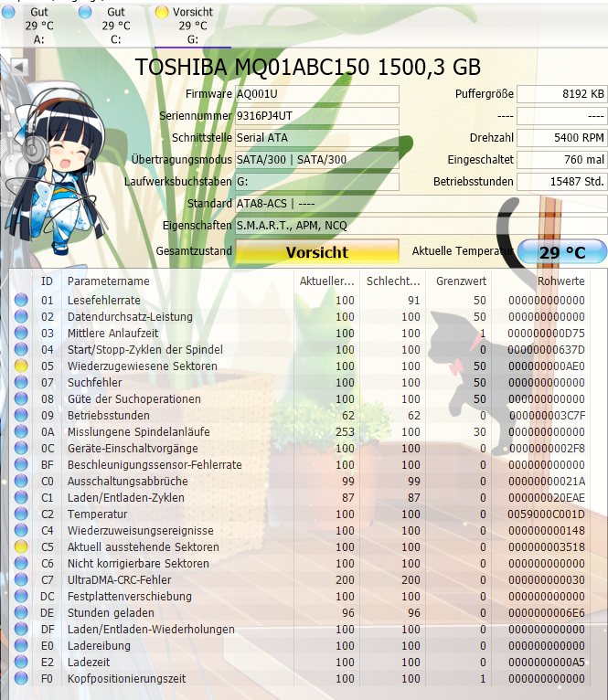Click the Grenzwert column header

point(459,281)
